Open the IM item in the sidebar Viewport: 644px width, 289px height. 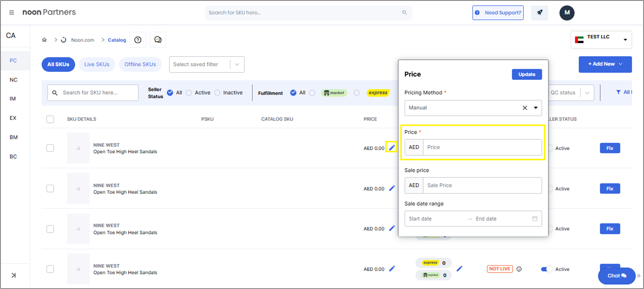pos(13,99)
